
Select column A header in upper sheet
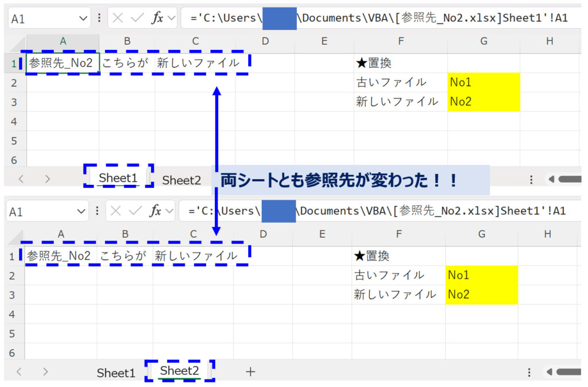[63, 41]
